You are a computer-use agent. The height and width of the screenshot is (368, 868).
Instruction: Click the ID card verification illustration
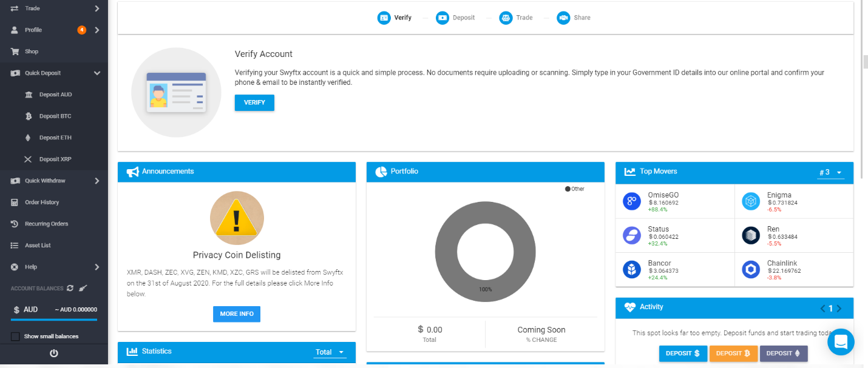coord(176,93)
